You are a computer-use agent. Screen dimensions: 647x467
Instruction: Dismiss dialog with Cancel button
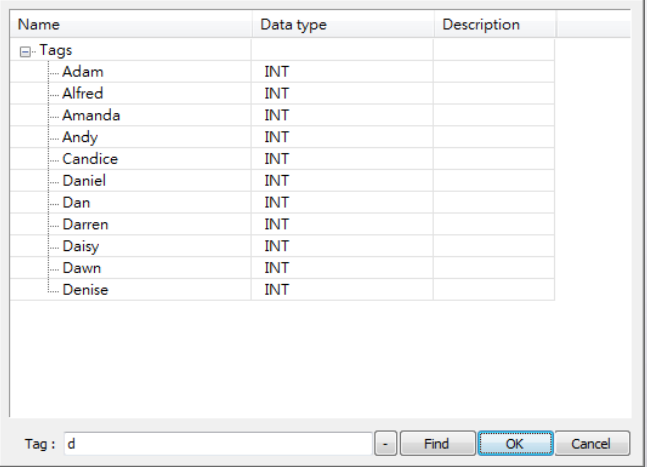[x=592, y=444]
